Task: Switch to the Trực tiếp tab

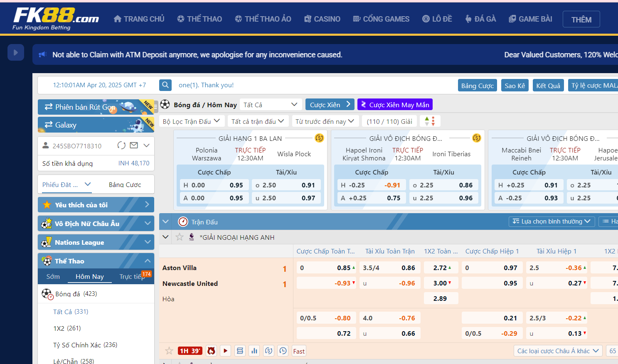Action: [132, 276]
